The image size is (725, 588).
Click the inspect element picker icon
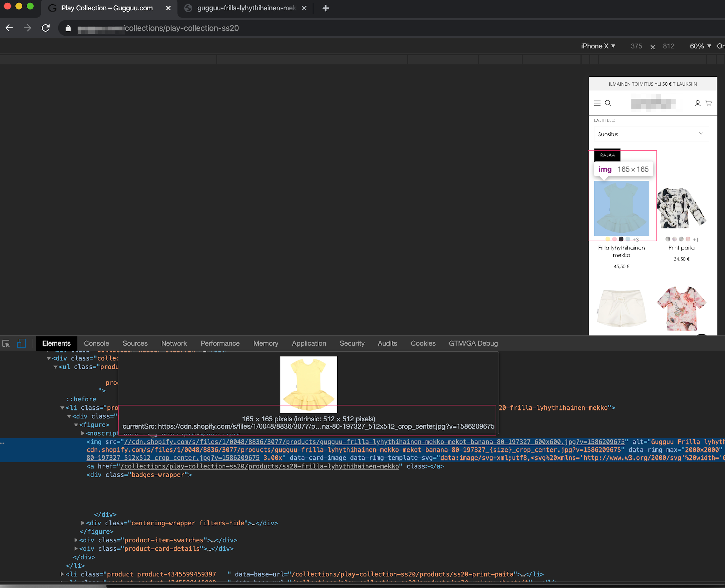(x=6, y=343)
